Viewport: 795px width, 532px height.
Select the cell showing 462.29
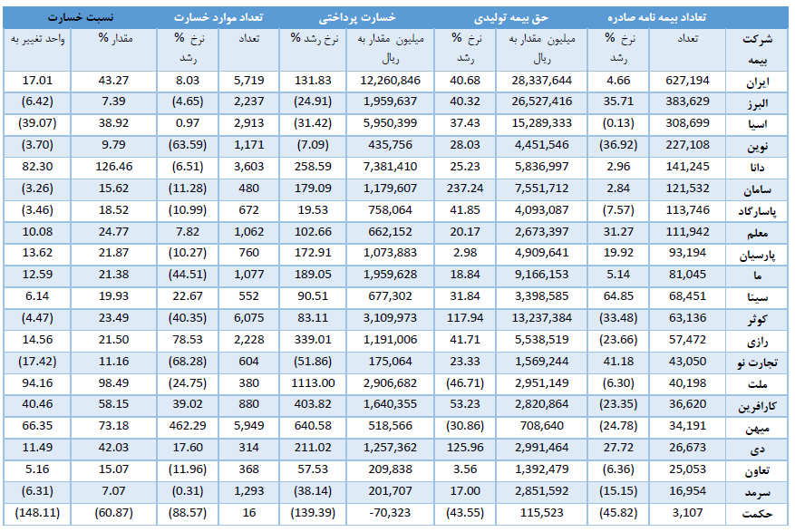point(188,426)
